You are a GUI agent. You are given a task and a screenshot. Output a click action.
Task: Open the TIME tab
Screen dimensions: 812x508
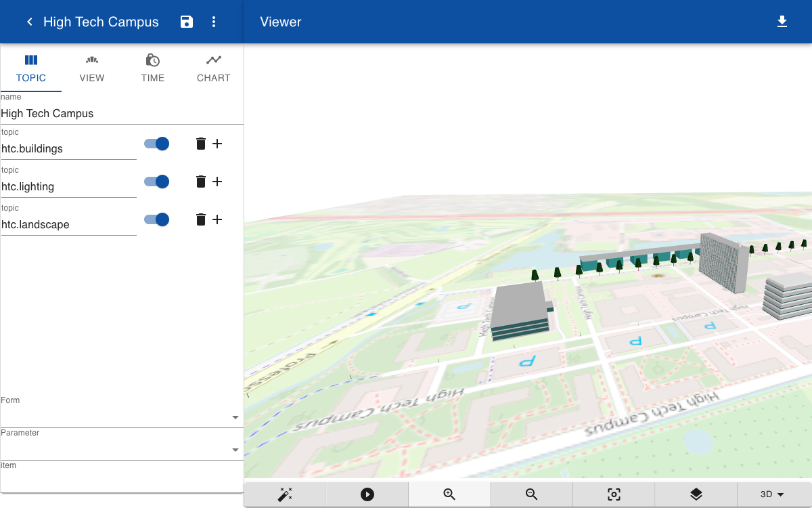153,68
